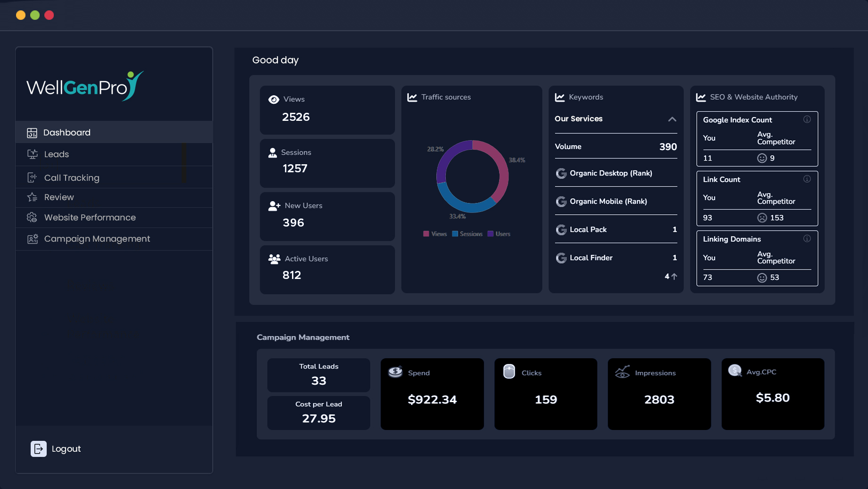Click the SEO & Website Authority chart icon
This screenshot has height=489, width=868.
(x=701, y=97)
